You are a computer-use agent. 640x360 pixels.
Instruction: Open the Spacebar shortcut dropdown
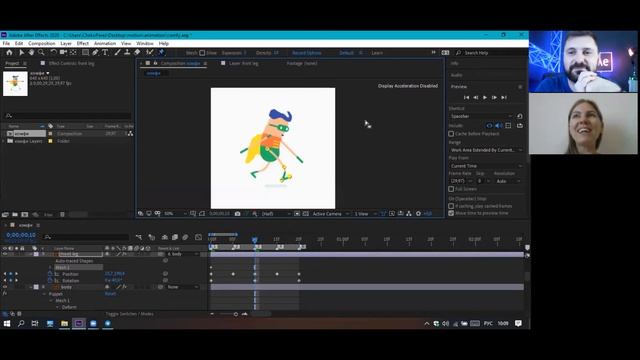click(481, 116)
